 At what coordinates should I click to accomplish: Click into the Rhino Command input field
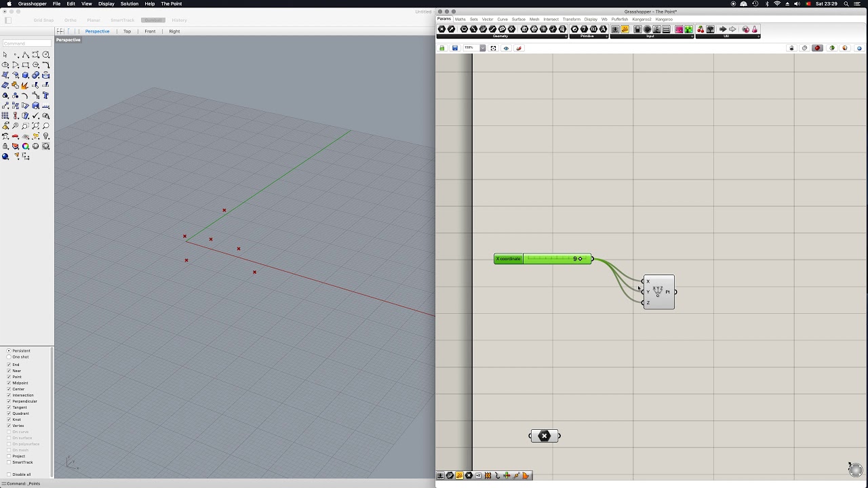click(x=26, y=43)
